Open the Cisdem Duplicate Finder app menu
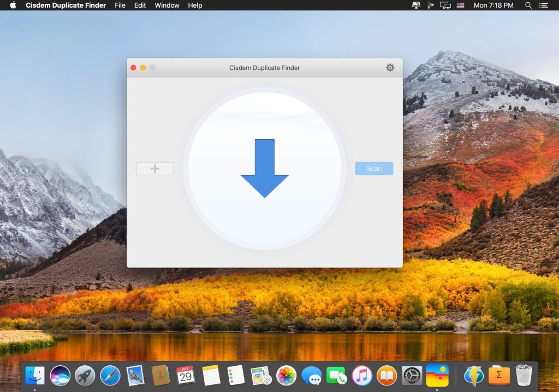The height and width of the screenshot is (392, 559). point(67,5)
